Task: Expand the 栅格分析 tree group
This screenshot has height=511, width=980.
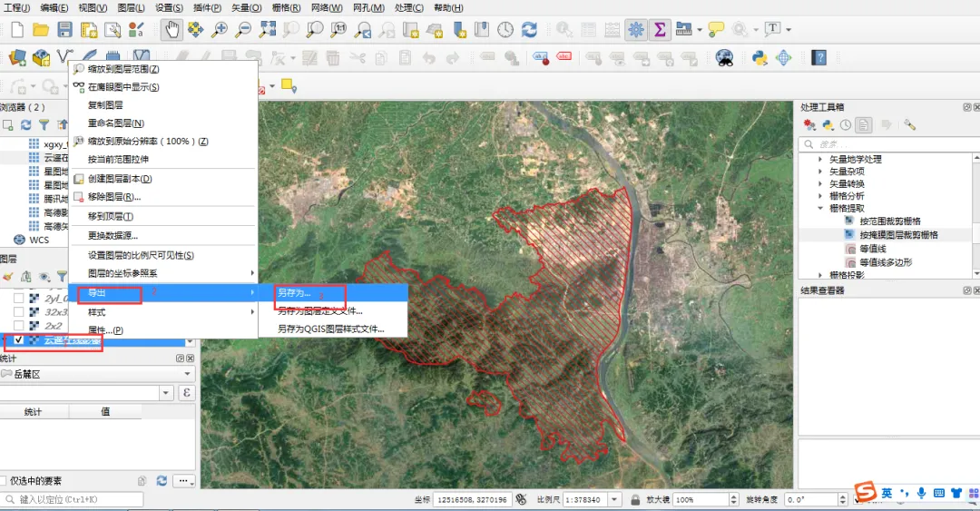Action: pos(820,196)
